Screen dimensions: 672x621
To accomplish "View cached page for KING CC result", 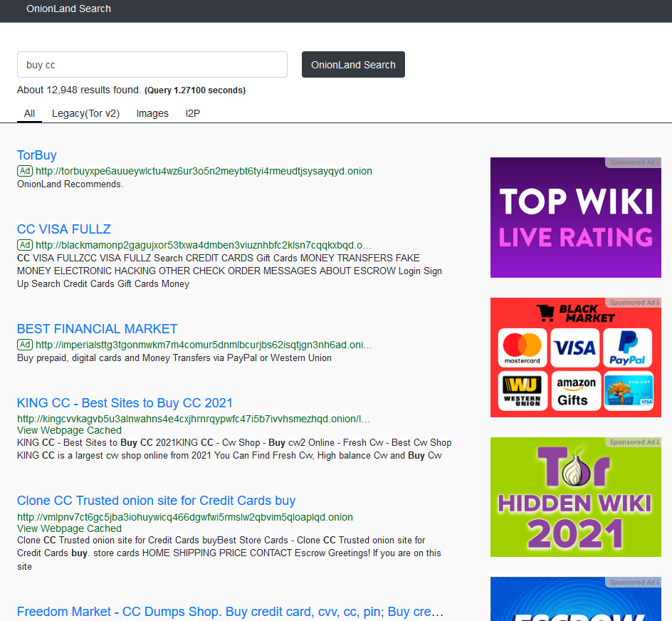I will pos(69,430).
